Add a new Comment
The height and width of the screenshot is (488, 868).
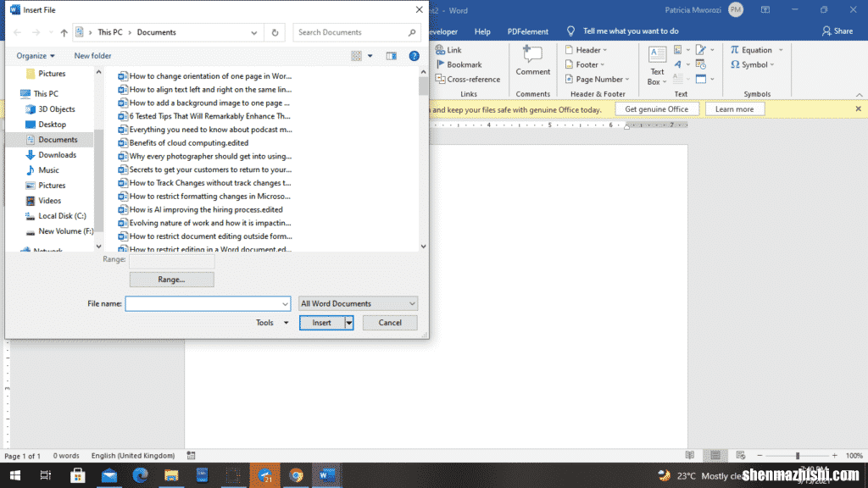(x=532, y=61)
